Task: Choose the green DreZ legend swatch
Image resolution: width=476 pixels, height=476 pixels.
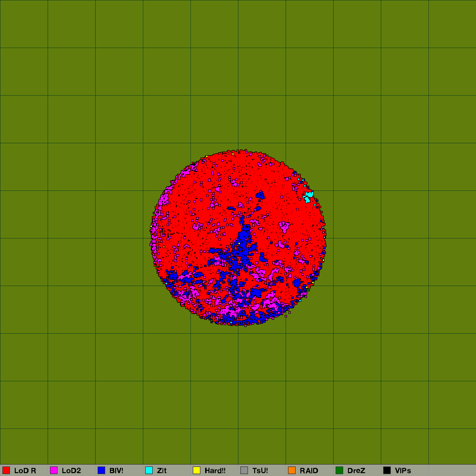Action: 339,470
